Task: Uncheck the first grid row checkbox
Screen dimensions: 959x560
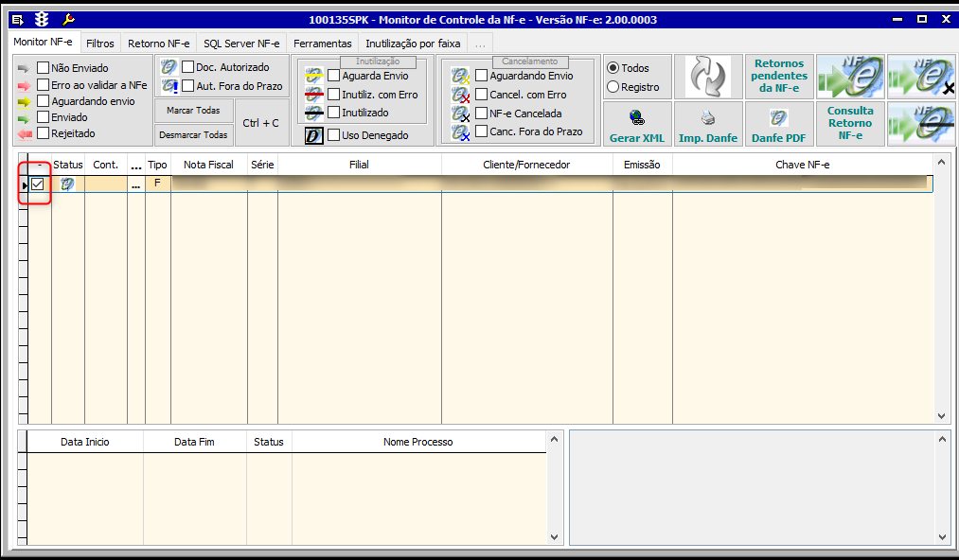Action: 38,184
